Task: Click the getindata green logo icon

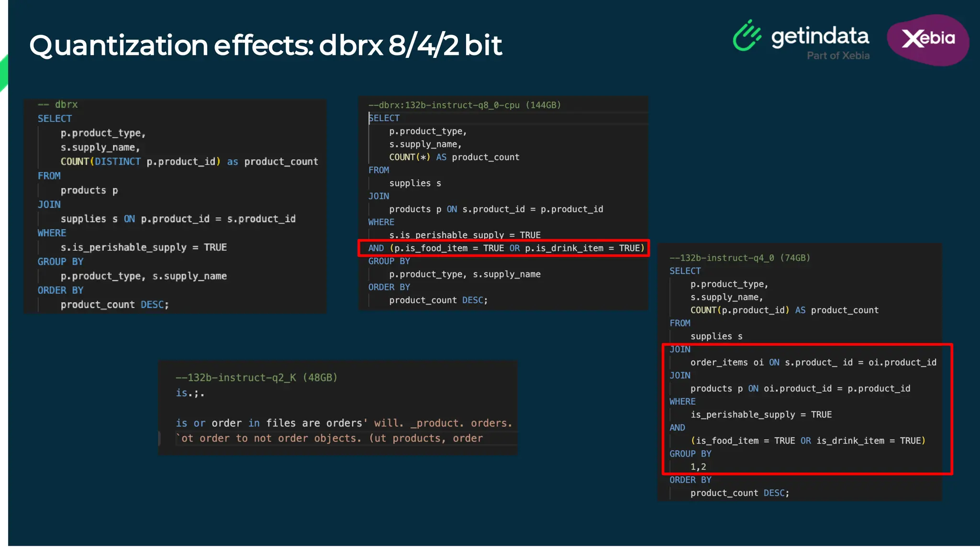Action: [746, 35]
